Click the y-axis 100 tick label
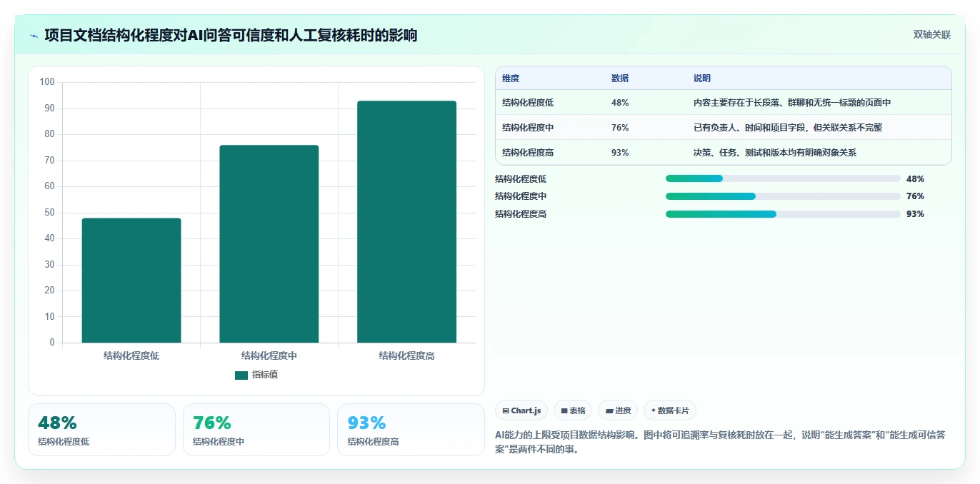 [x=47, y=82]
